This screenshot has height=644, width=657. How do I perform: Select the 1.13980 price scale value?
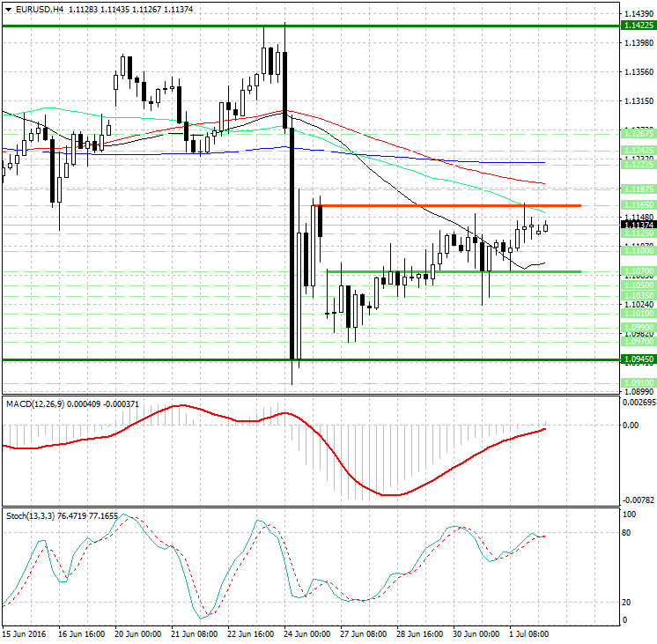tap(639, 43)
